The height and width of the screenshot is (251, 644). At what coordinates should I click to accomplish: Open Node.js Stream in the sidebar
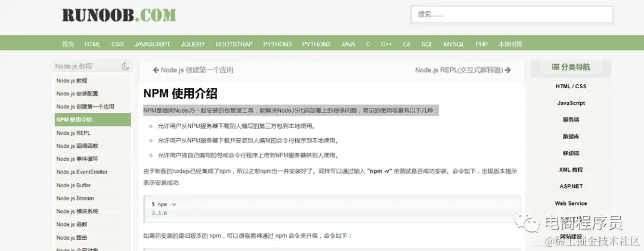75,199
